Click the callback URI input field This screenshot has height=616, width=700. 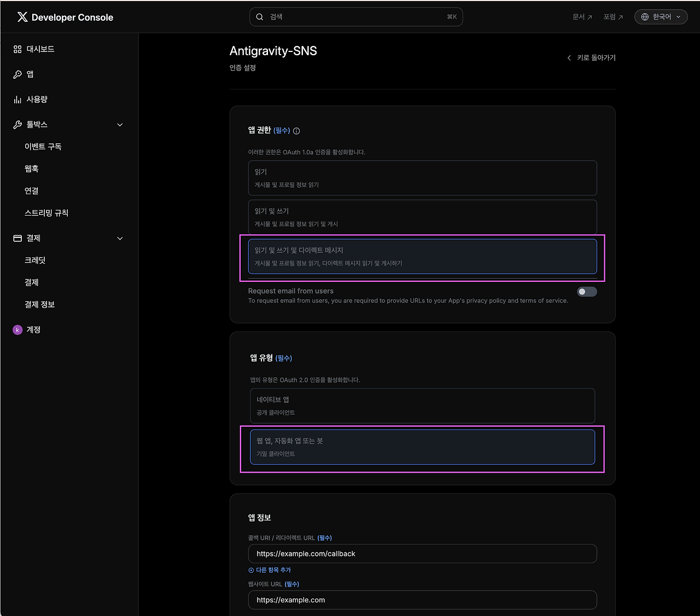(x=422, y=554)
